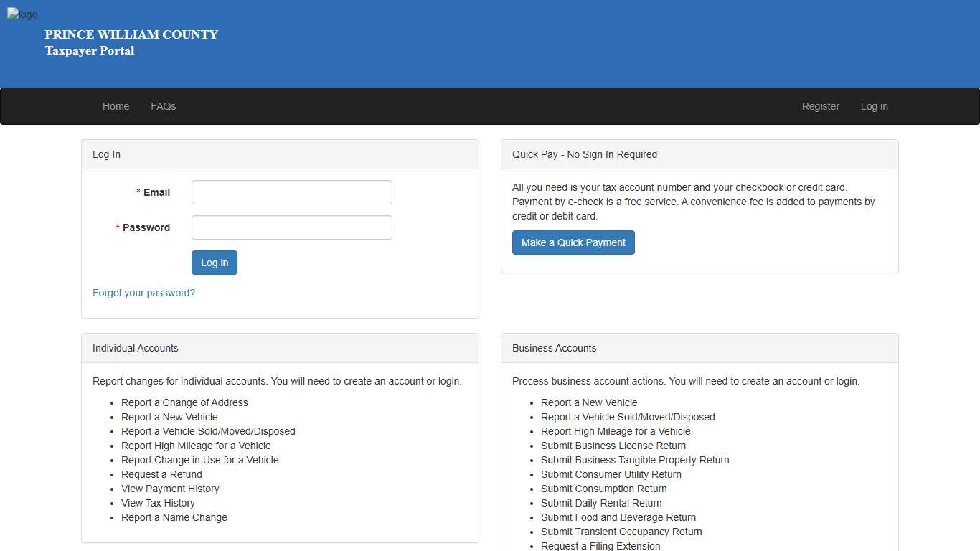Click the Log in button

tap(214, 263)
